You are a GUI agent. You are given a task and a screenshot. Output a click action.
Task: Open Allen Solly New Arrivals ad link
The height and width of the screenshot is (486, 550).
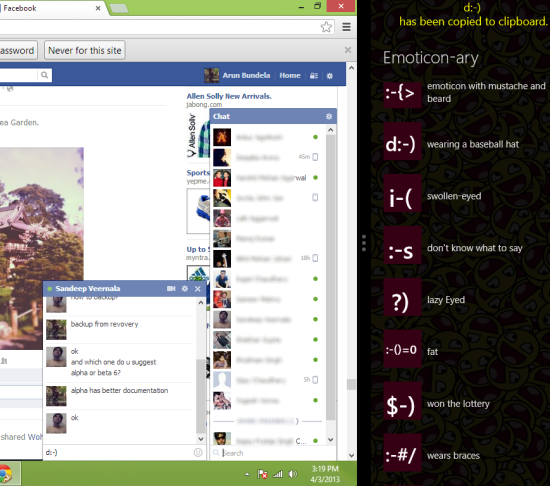coord(229,96)
